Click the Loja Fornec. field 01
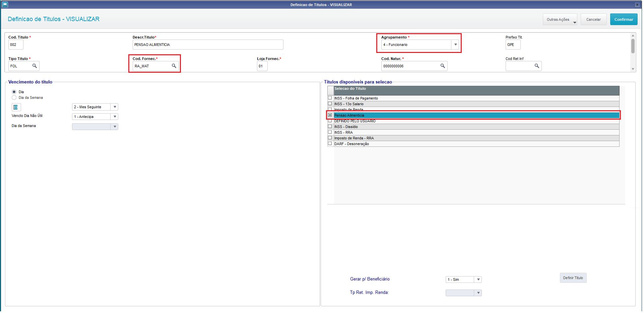The height and width of the screenshot is (313, 644). tap(262, 66)
